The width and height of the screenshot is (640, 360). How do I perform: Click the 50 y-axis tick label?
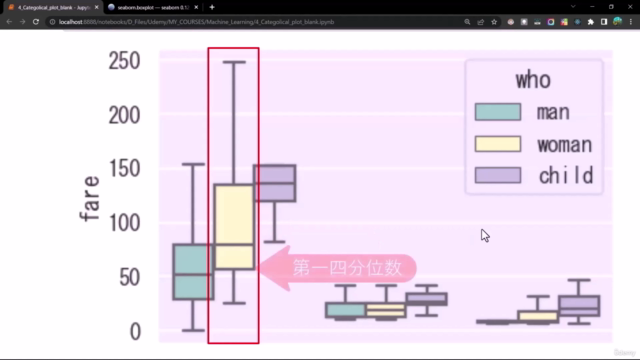click(x=130, y=278)
